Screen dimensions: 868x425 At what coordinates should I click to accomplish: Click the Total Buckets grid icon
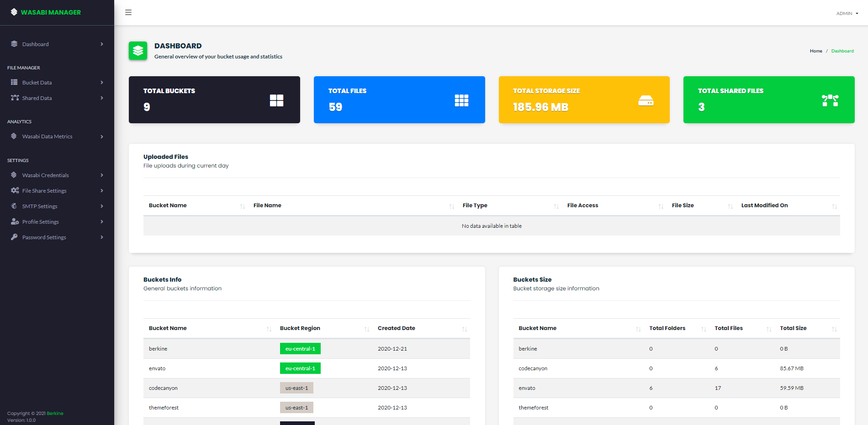(276, 100)
